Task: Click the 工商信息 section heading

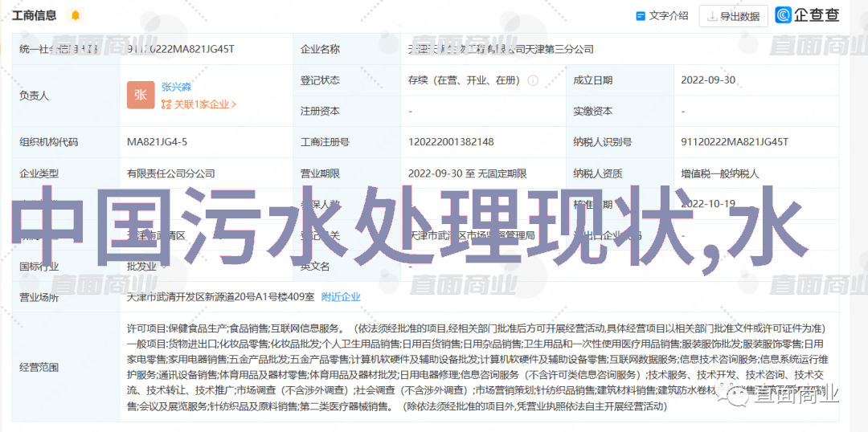Action: click(x=34, y=15)
